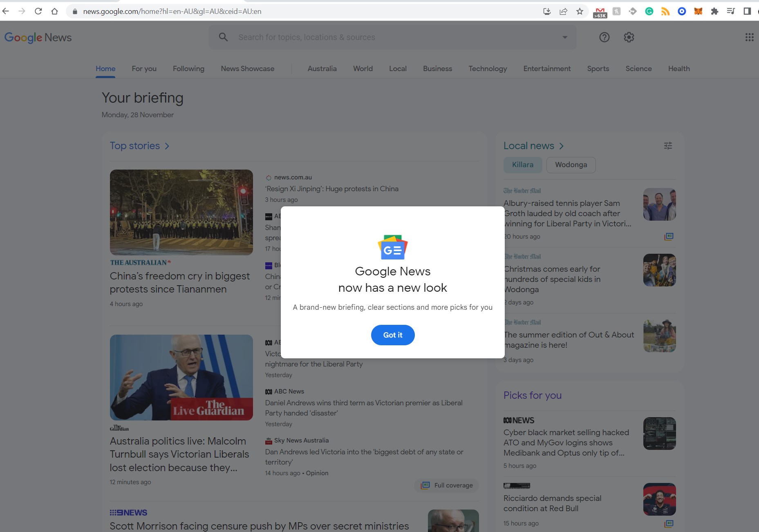Expand Top stories with its chevron
This screenshot has width=759, height=532.
(167, 146)
